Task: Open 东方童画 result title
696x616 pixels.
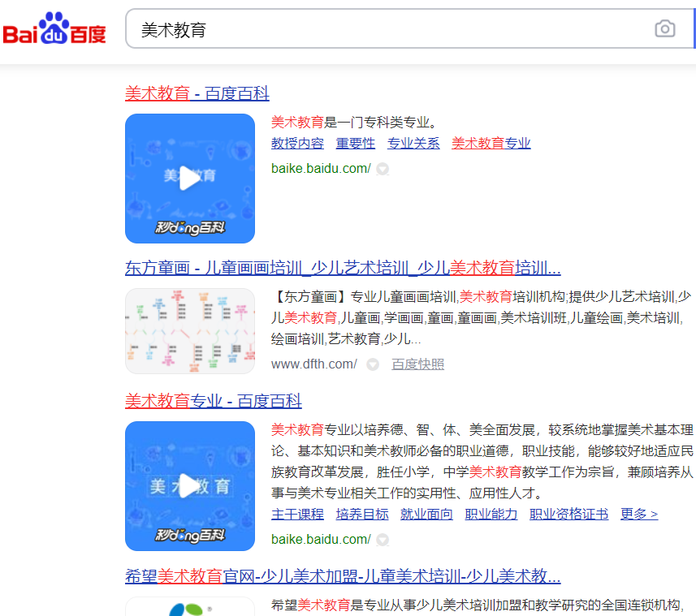Action: pos(343,268)
